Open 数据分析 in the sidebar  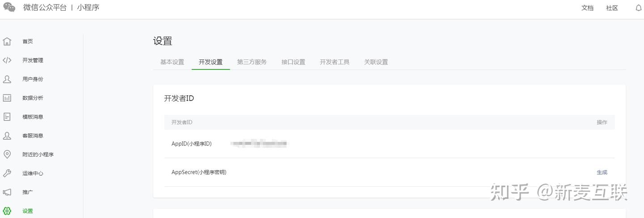(x=33, y=98)
